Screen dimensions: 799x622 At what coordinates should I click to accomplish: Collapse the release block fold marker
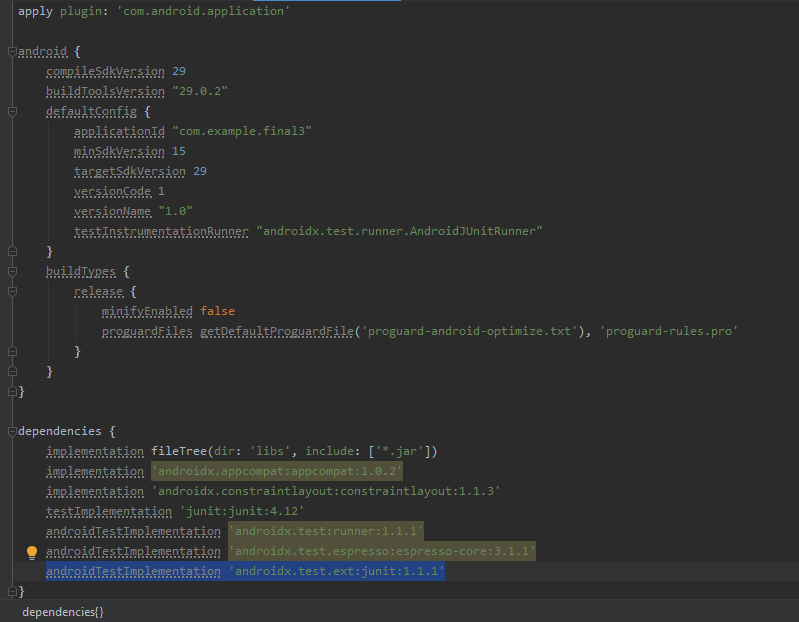(x=12, y=291)
